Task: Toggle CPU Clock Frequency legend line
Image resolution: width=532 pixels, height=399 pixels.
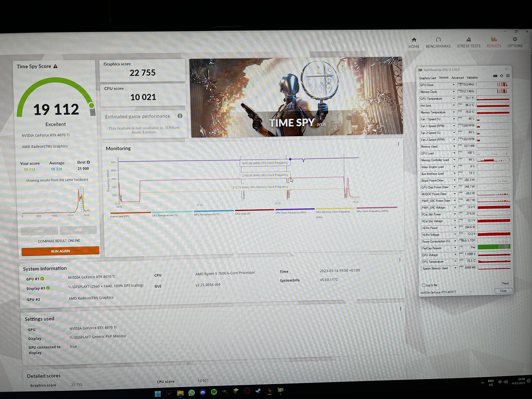Action: pos(295,211)
